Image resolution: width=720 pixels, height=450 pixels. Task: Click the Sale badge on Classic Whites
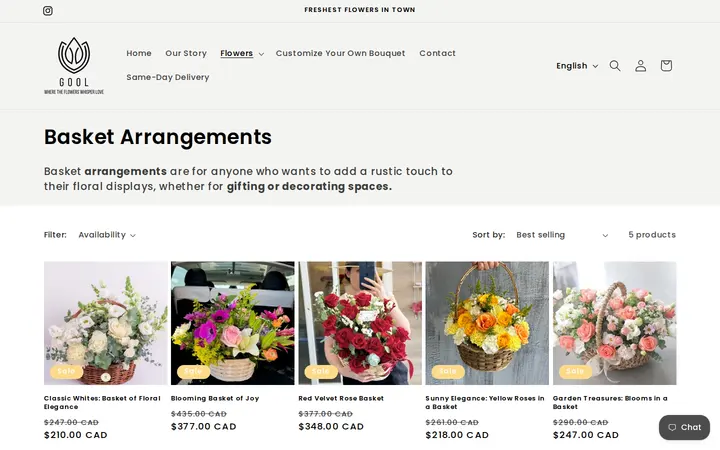pyautogui.click(x=66, y=371)
